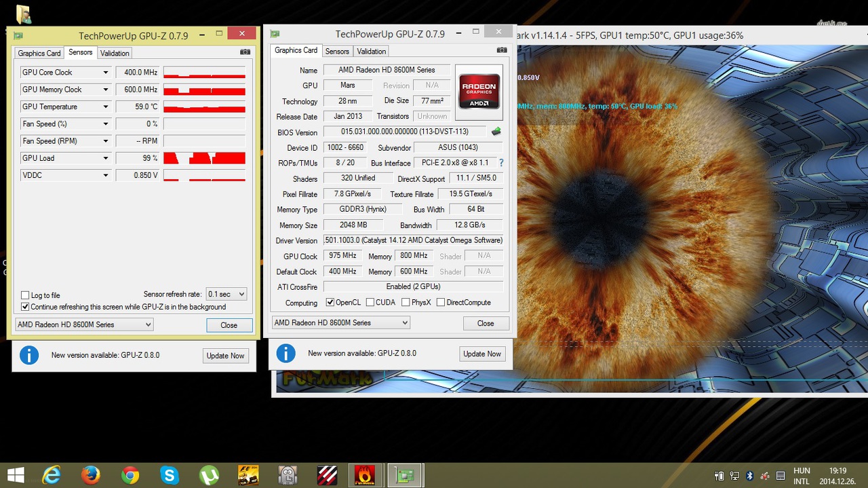868x488 pixels.
Task: Launch Internet Explorer from taskbar
Action: (52, 475)
